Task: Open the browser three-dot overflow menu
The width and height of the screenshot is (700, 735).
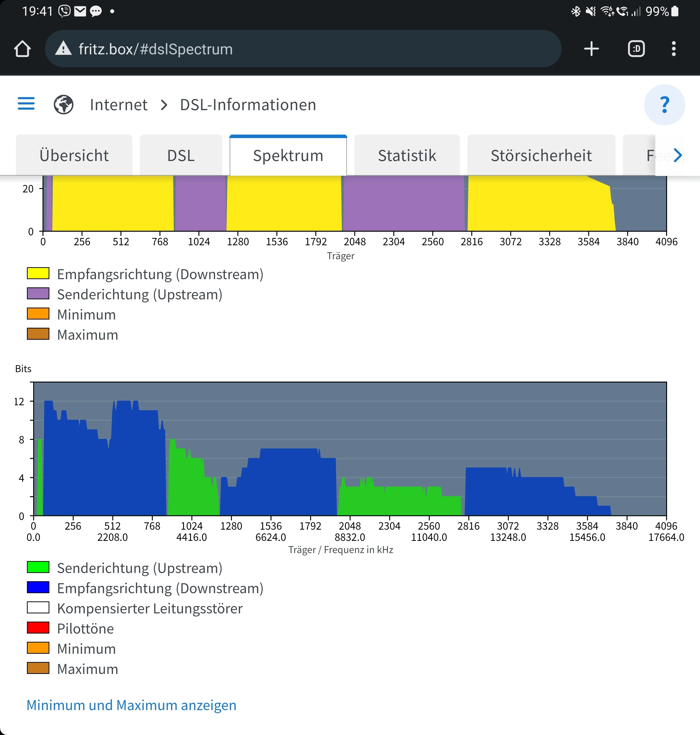Action: [x=674, y=49]
